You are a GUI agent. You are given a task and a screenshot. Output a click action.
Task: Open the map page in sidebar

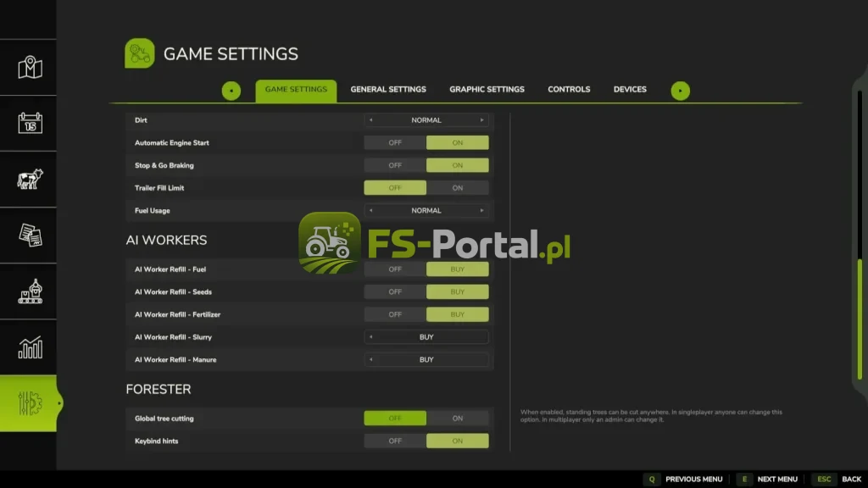coord(30,68)
